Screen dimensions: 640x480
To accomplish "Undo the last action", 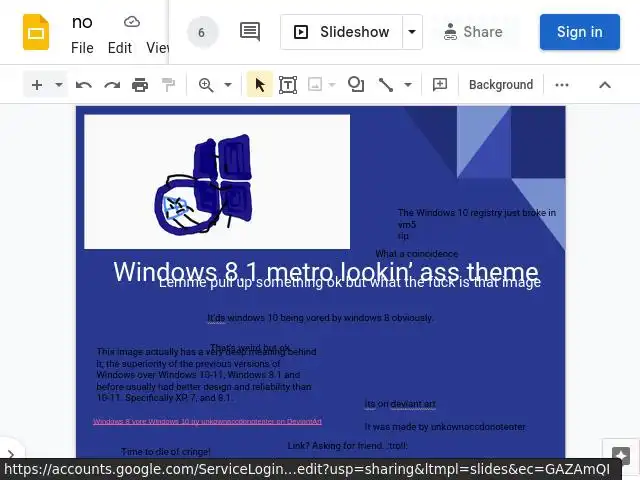I will pyautogui.click(x=84, y=85).
